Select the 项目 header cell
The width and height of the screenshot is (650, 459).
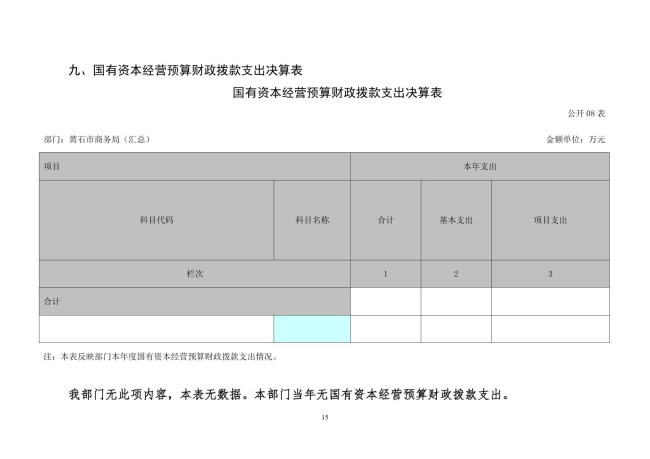point(194,166)
